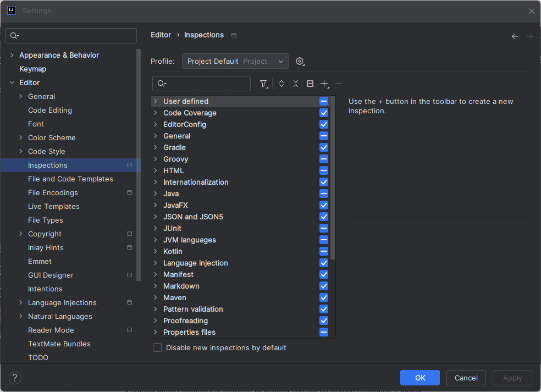Click the Reset to Empty square icon
The image size is (541, 392).
click(x=310, y=84)
